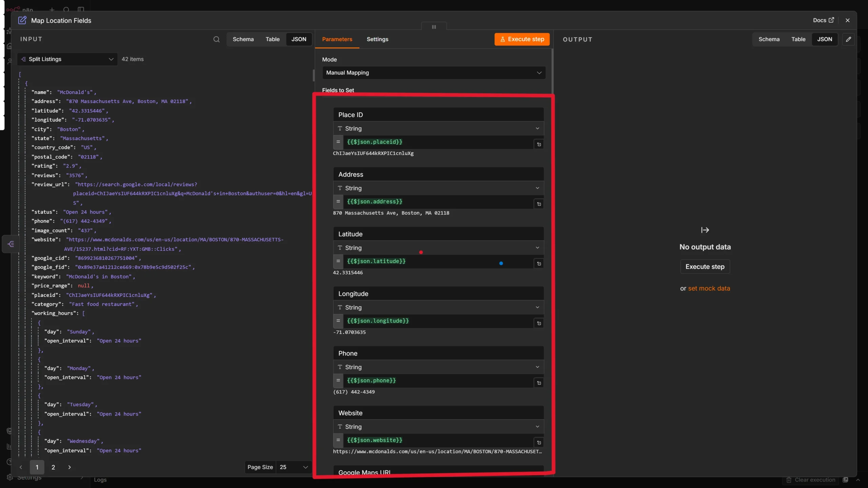Click the set mock data link
Viewport: 868px width, 488px height.
click(709, 288)
